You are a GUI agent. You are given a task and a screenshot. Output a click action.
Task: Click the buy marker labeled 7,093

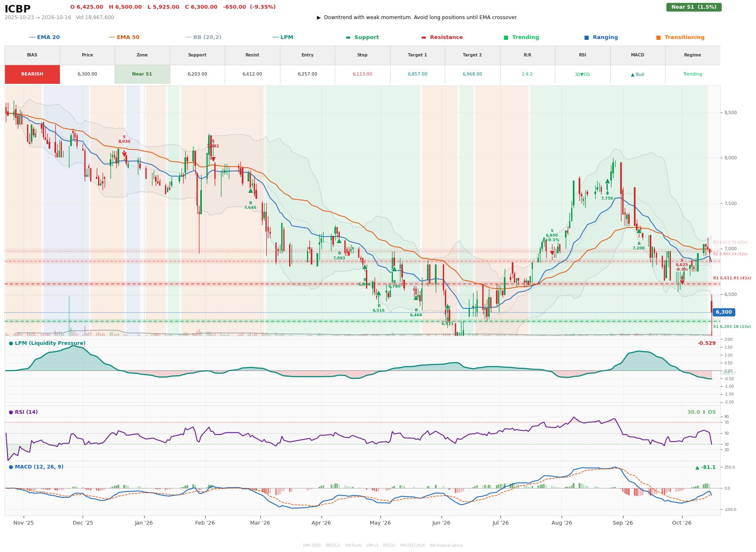[x=339, y=241]
